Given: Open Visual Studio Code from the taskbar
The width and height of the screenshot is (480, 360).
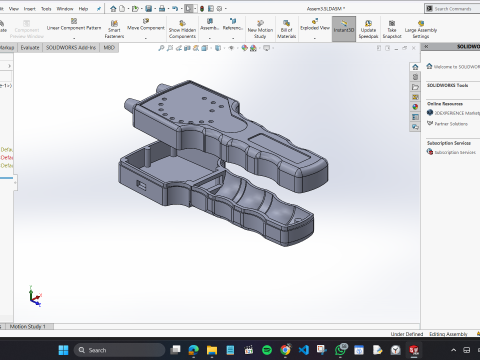Looking at the screenshot, I should (x=304, y=350).
